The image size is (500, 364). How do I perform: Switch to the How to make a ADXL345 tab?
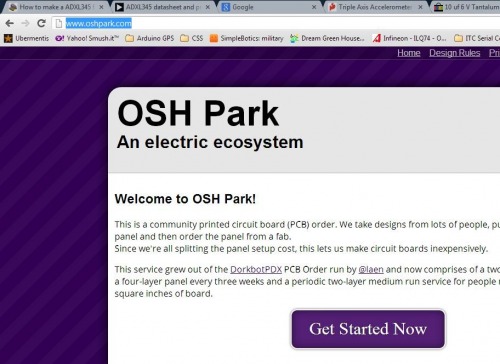(x=57, y=7)
